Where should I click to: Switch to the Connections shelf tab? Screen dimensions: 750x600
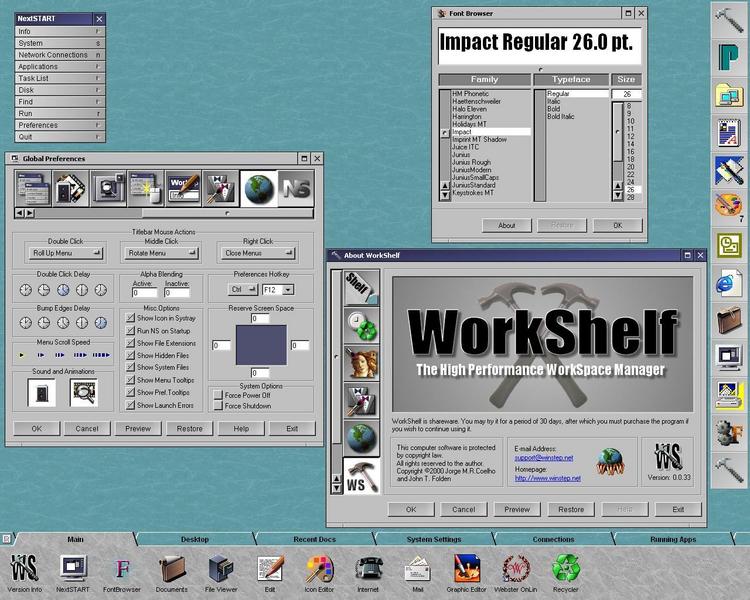553,539
